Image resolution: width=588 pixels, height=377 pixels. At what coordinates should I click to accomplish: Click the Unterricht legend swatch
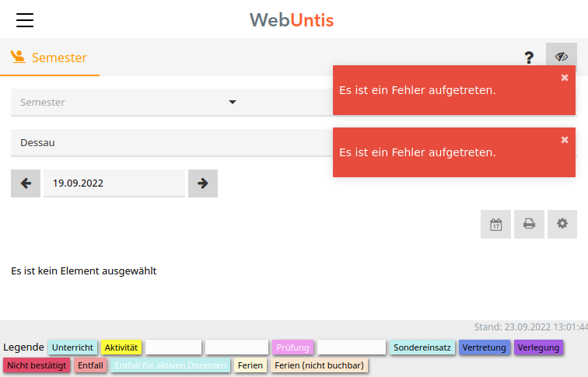(72, 347)
